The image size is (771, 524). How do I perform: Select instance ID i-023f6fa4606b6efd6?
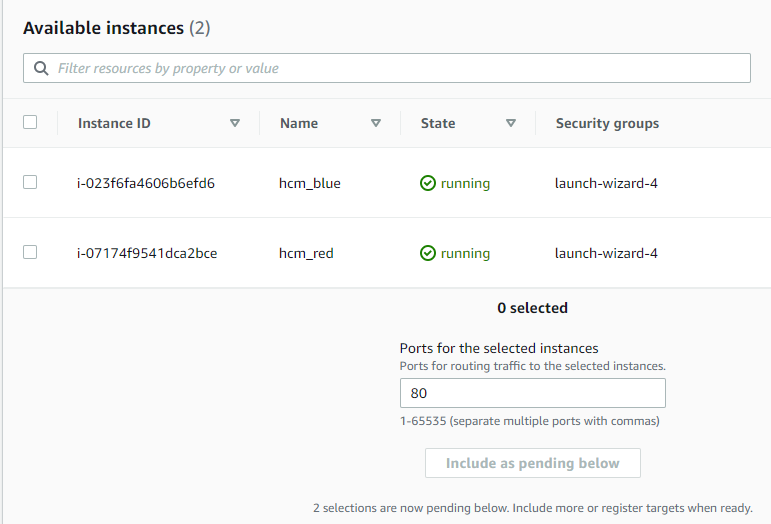[146, 183]
